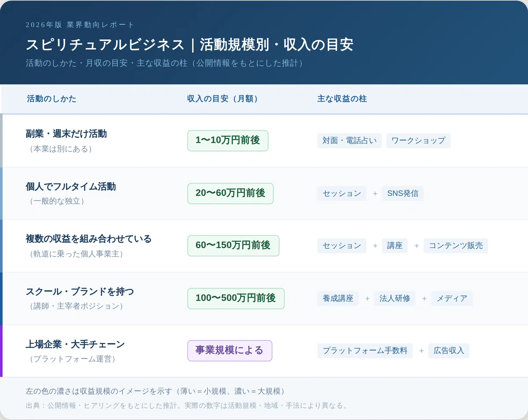This screenshot has height=420, width=528.
Task: Click the row title 複数の収益を組み合わせている
Action: 88,239
